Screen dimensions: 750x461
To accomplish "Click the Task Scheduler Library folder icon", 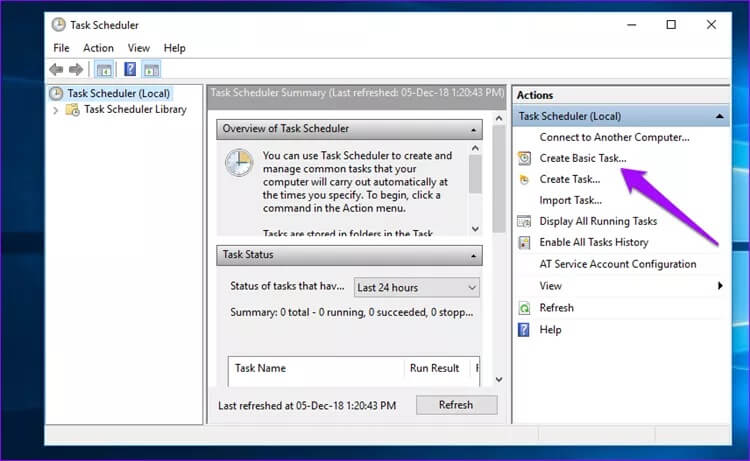I will (x=73, y=110).
